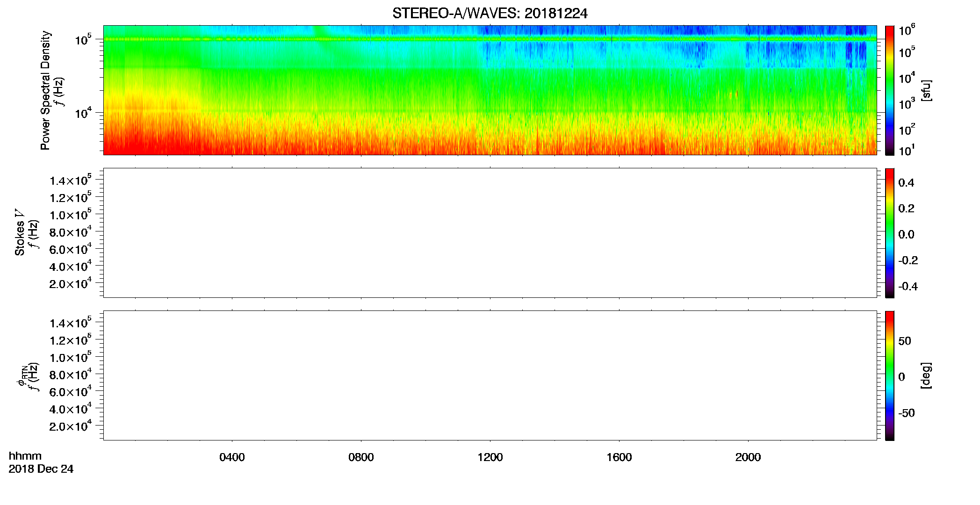
Task: Click the [sfu] colorbar unit label
Action: (926, 90)
